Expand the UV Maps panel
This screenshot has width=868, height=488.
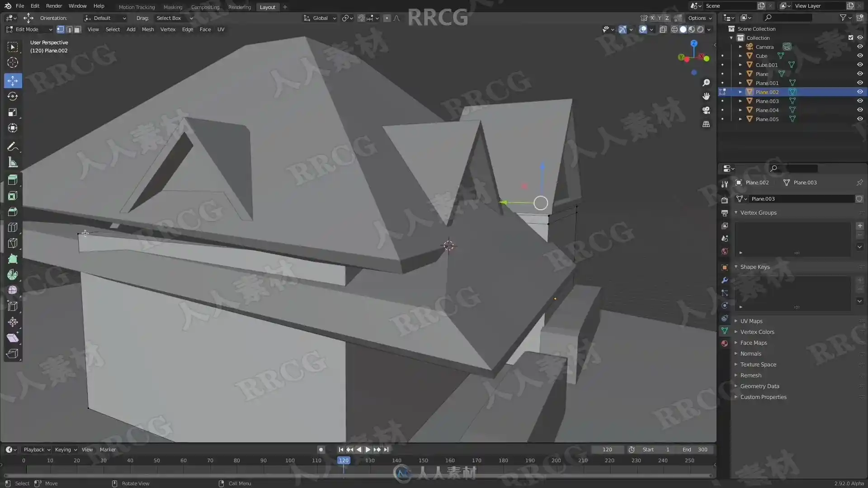click(x=751, y=321)
